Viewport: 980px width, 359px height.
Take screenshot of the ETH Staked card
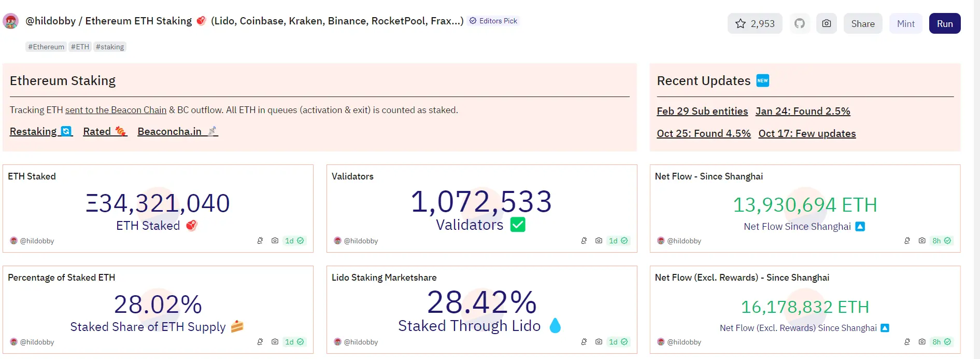coord(275,241)
